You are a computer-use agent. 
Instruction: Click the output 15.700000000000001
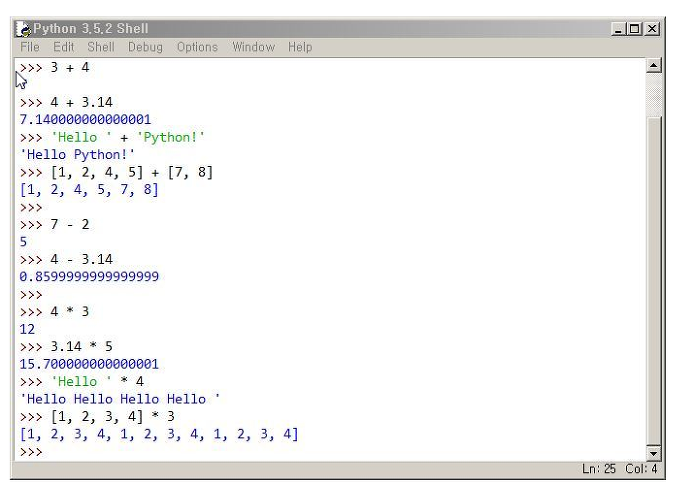tap(89, 364)
